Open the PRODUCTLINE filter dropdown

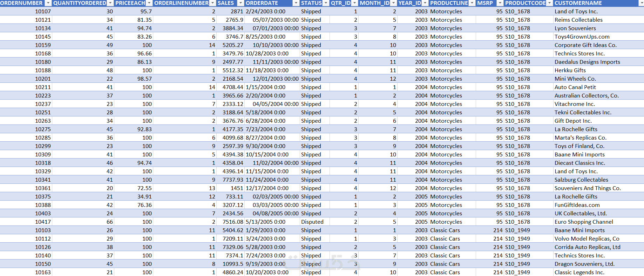click(472, 3)
